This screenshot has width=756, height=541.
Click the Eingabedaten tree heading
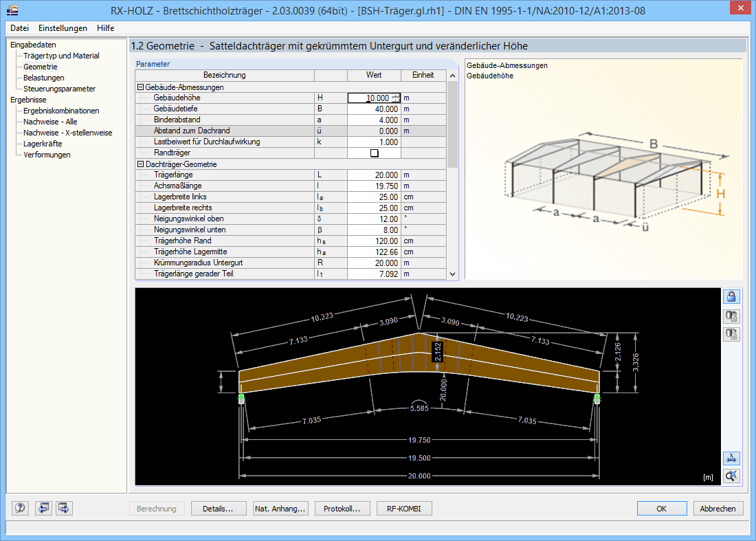(x=33, y=45)
